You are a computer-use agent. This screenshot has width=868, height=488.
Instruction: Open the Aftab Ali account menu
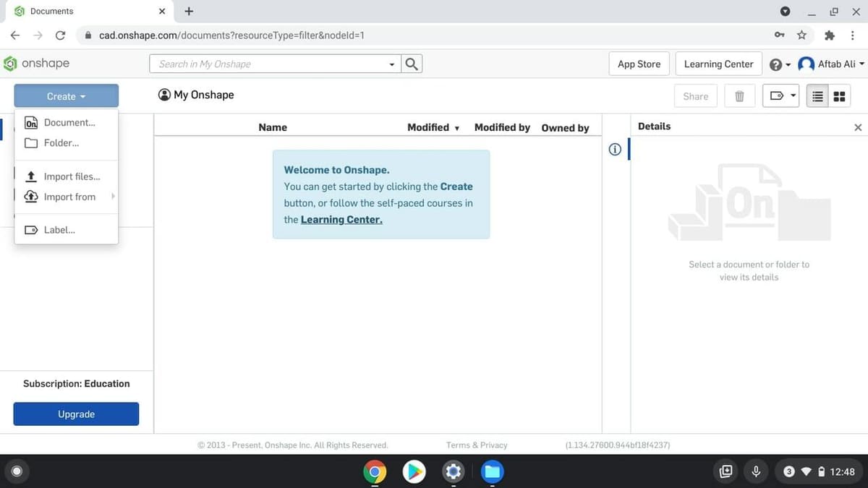[831, 64]
